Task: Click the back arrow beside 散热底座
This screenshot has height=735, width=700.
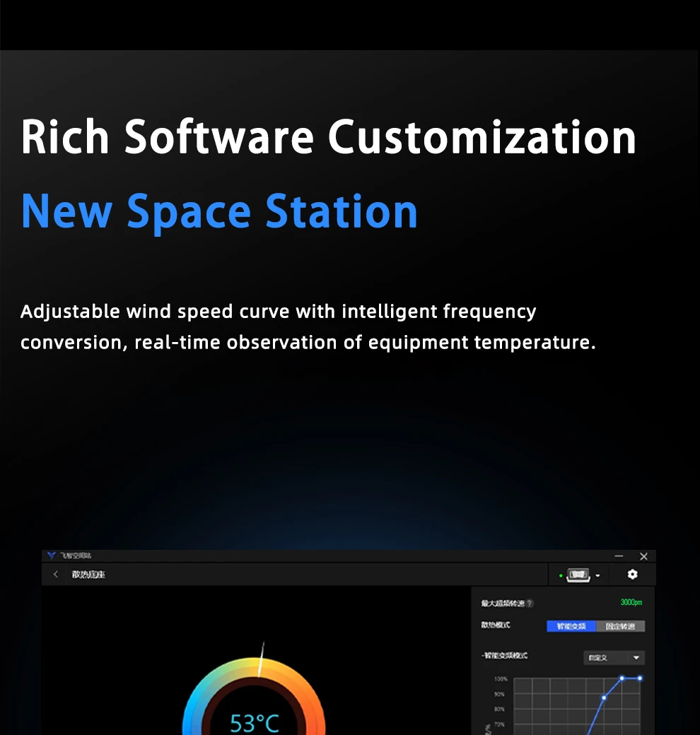Action: (x=56, y=574)
